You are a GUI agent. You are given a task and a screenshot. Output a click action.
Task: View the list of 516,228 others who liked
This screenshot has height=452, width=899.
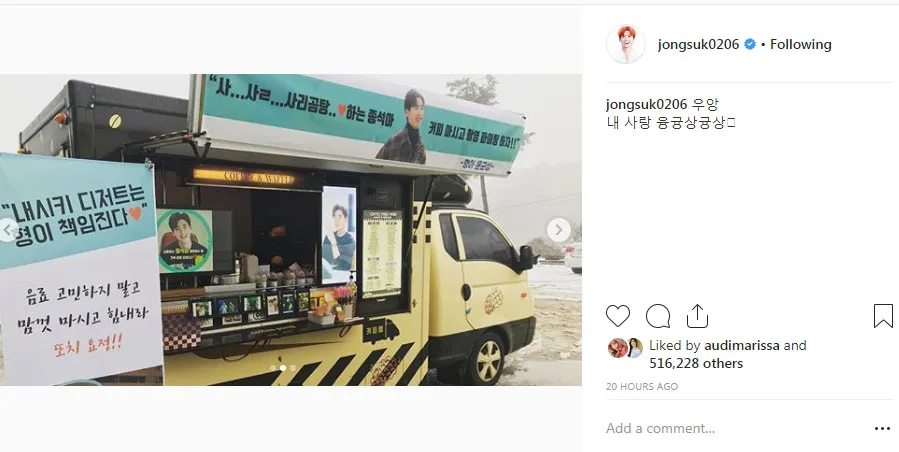(x=696, y=363)
